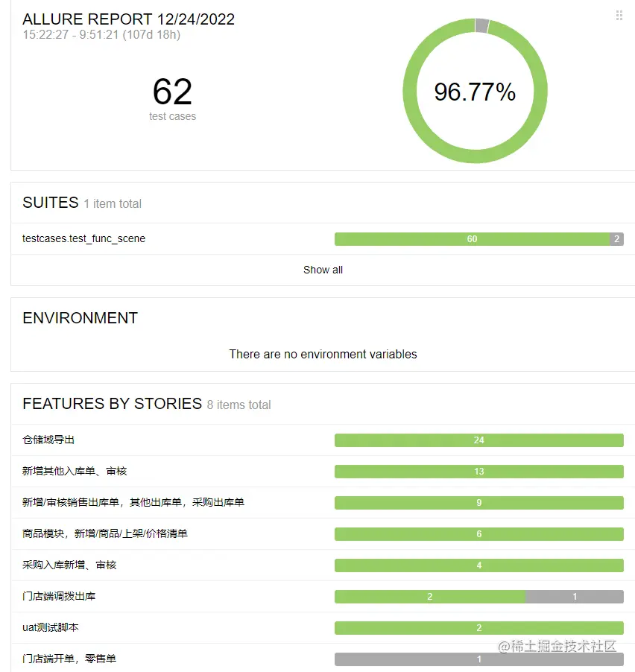Click gray 1 skipped bar for 门店端调拨出库
Viewport: 635px width, 672px height.
click(575, 597)
